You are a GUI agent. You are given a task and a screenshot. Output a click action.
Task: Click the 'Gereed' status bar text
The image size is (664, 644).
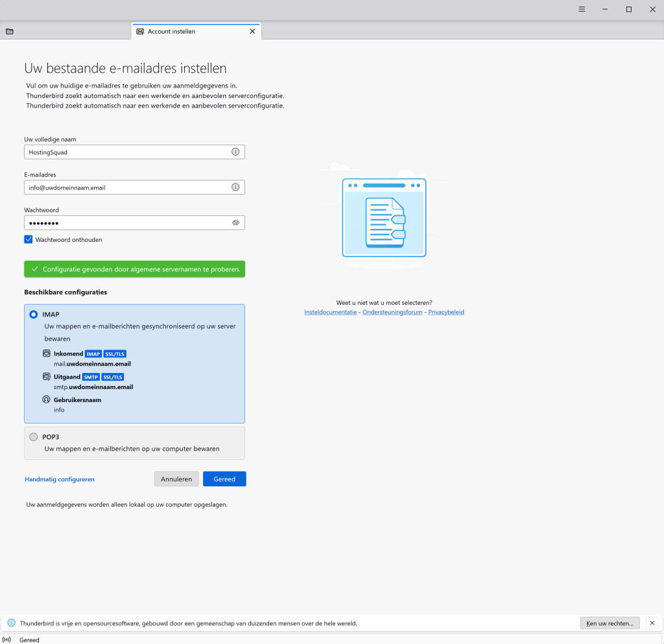[29, 639]
